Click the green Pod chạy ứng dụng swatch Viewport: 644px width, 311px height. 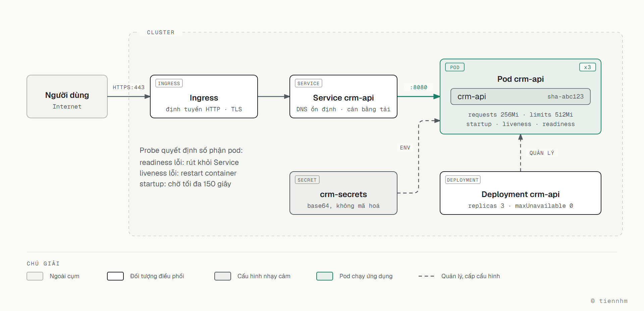325,276
